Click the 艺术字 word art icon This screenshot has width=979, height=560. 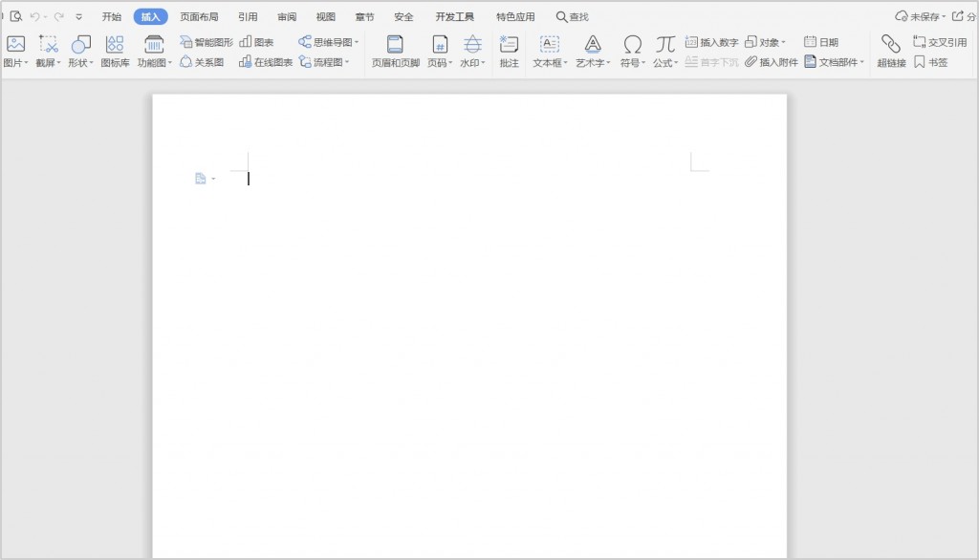click(x=593, y=44)
